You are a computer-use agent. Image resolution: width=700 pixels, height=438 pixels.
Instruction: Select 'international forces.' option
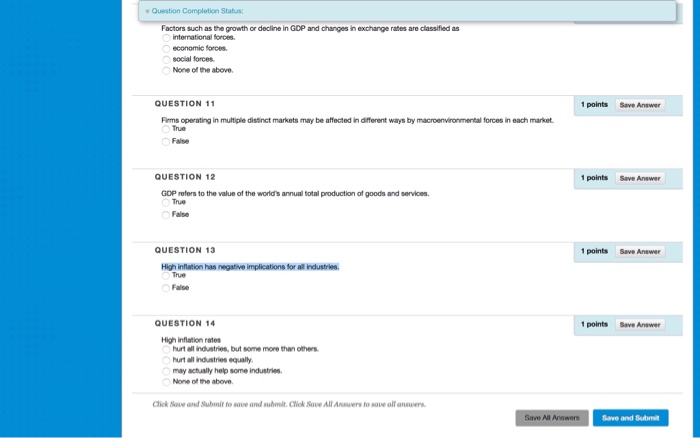pos(166,38)
